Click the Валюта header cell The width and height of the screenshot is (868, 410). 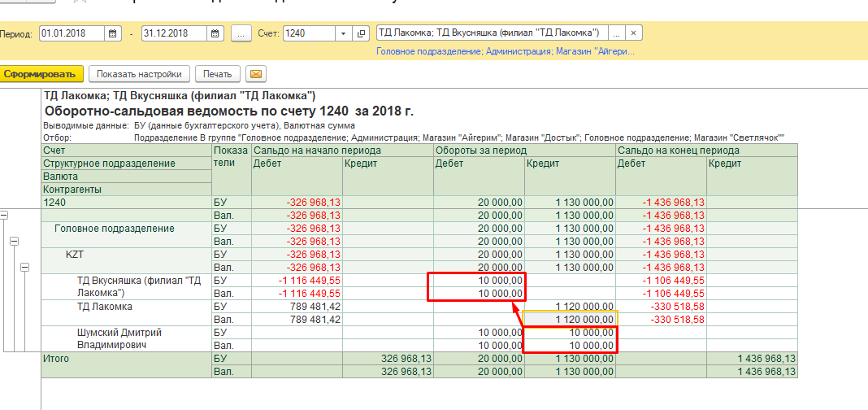point(127,177)
